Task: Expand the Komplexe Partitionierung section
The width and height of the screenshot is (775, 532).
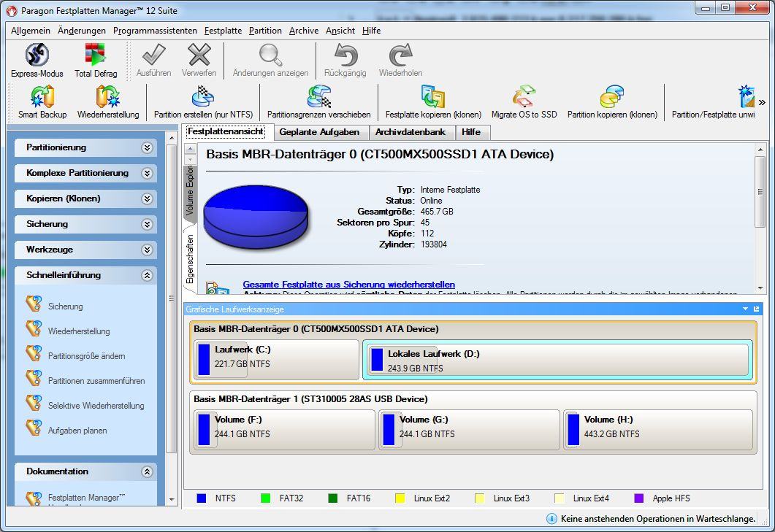Action: (x=147, y=174)
